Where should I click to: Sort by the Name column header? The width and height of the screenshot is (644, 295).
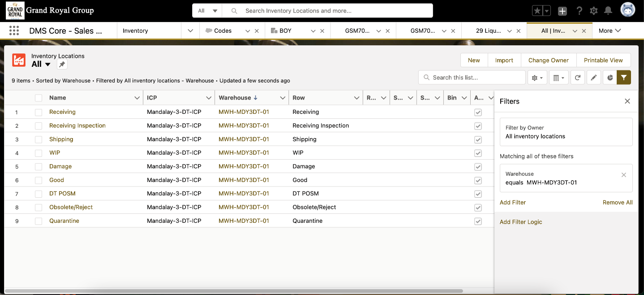58,98
